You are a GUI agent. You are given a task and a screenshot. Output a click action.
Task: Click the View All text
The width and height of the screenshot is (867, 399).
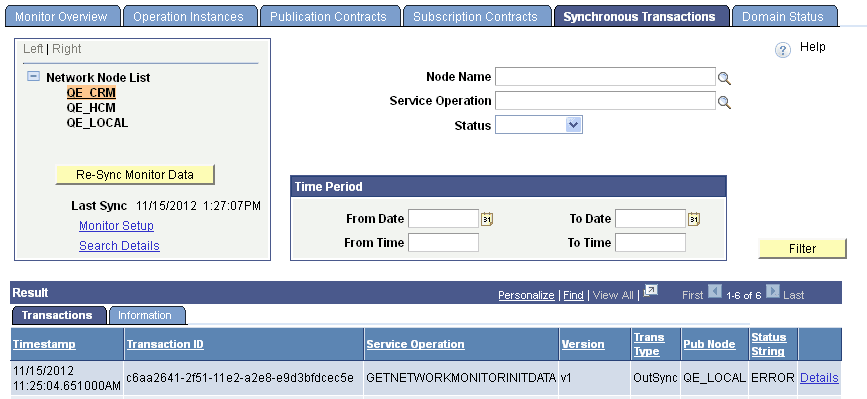click(x=613, y=295)
